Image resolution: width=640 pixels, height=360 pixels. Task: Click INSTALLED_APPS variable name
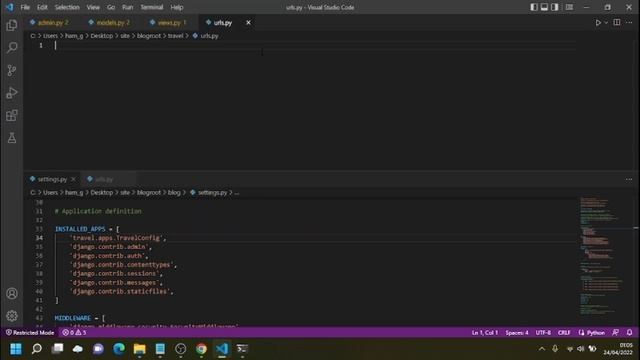(80, 229)
